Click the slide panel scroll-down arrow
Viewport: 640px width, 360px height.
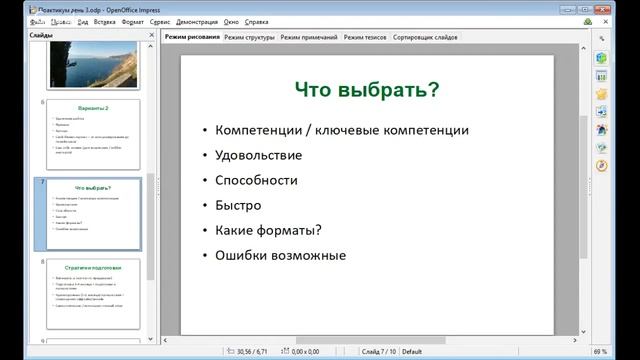coord(150,339)
